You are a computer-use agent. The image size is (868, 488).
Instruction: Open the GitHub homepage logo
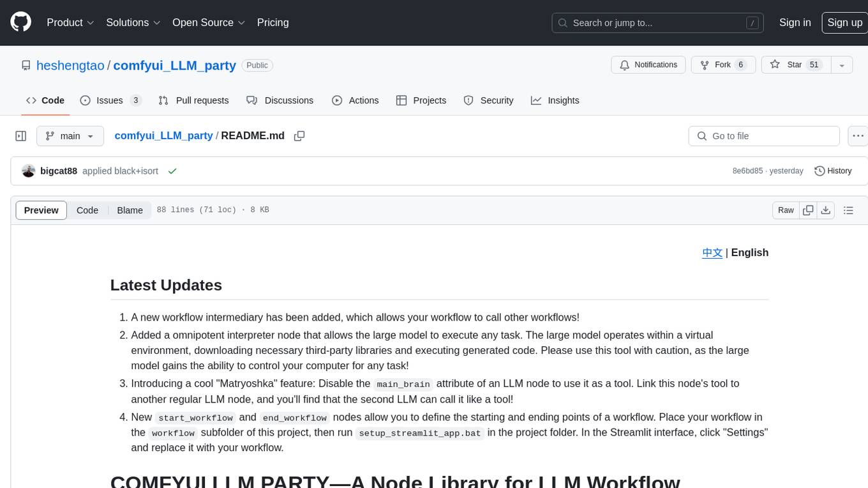pyautogui.click(x=20, y=22)
